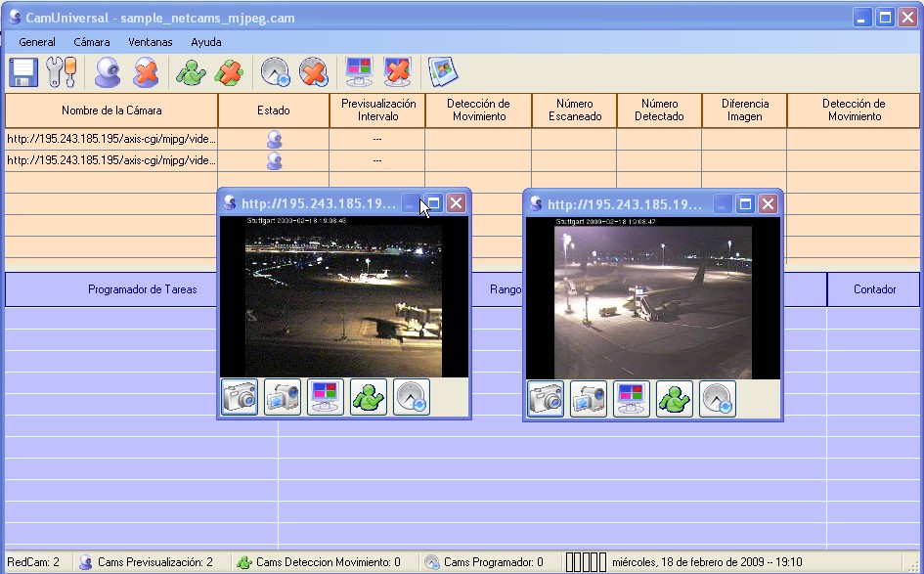The image size is (924, 574).
Task: Click the clock icon in left camera window
Action: point(412,397)
